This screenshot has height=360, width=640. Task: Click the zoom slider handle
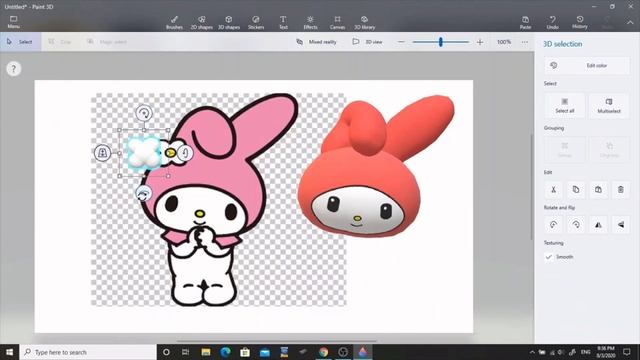tap(441, 42)
